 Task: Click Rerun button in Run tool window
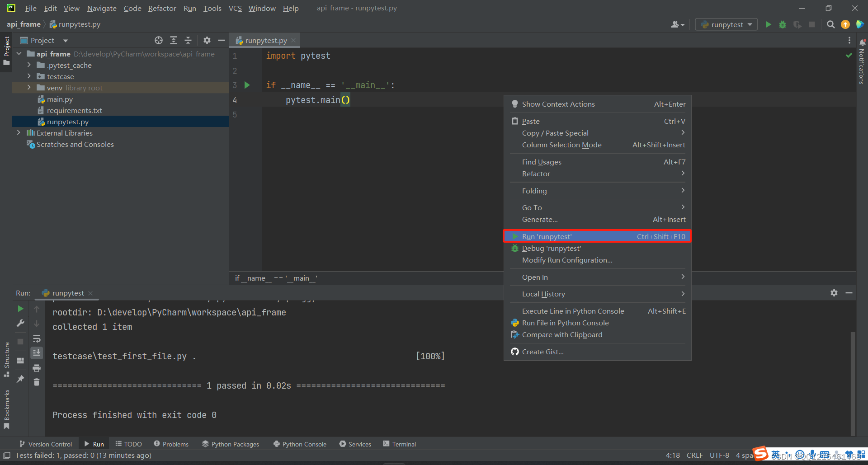tap(20, 309)
